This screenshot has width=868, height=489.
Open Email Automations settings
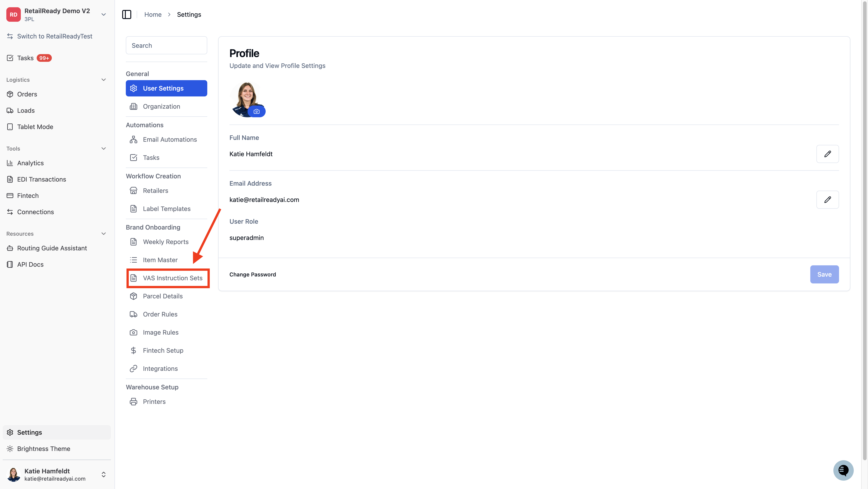click(167, 139)
